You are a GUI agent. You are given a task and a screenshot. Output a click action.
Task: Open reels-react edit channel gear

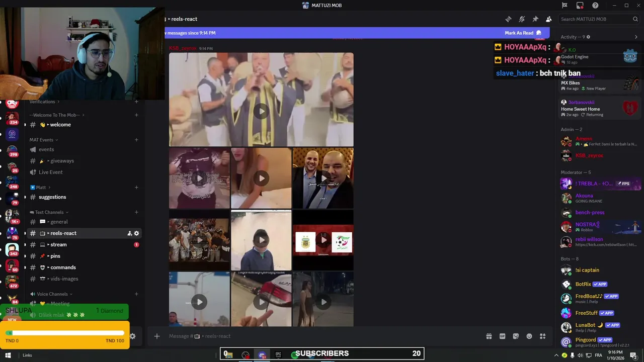click(x=136, y=233)
